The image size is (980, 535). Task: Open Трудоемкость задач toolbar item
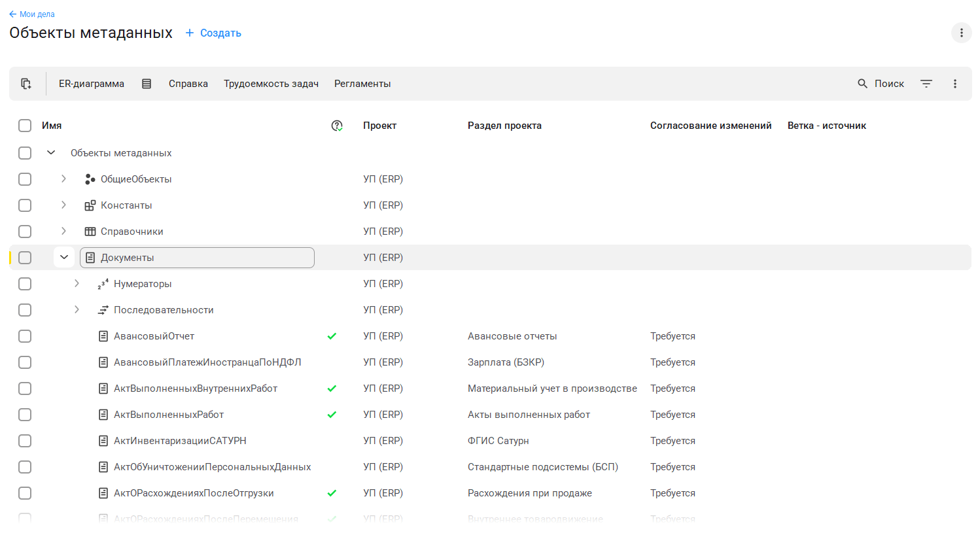click(x=271, y=84)
